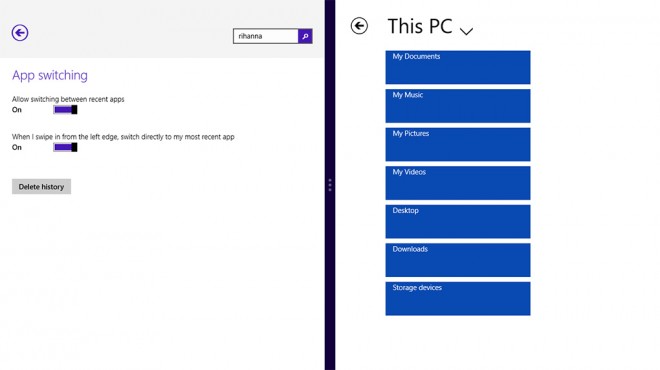The height and width of the screenshot is (370, 660).
Task: Click the back arrow beside This PC
Action: tap(359, 26)
